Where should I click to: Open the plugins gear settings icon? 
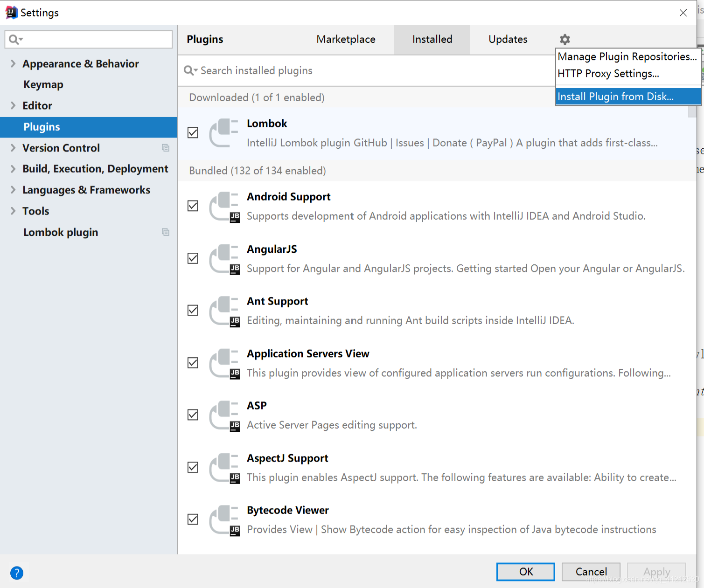pos(565,39)
